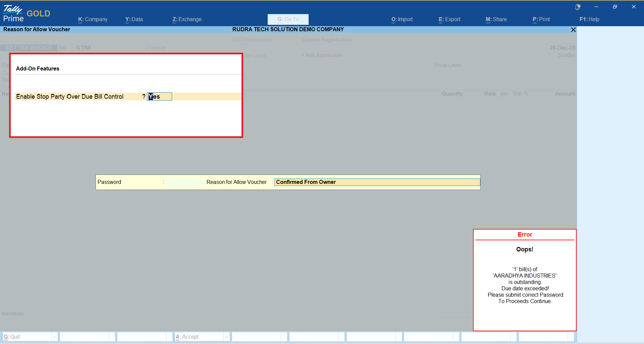Open the Share menu
The width and height of the screenshot is (644, 344).
[496, 19]
